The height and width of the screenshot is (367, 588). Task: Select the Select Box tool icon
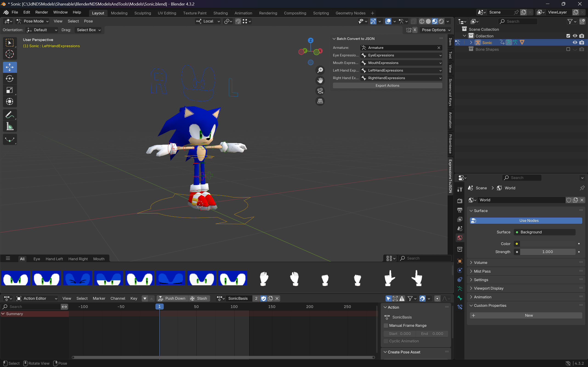click(x=10, y=43)
